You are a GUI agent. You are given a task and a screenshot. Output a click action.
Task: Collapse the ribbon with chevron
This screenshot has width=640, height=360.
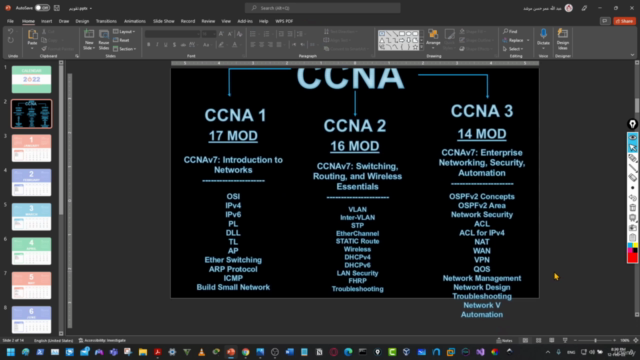pyautogui.click(x=632, y=55)
